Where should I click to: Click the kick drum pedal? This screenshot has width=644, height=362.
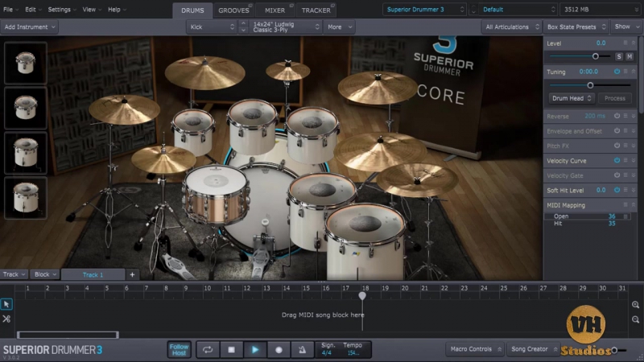tap(260, 253)
